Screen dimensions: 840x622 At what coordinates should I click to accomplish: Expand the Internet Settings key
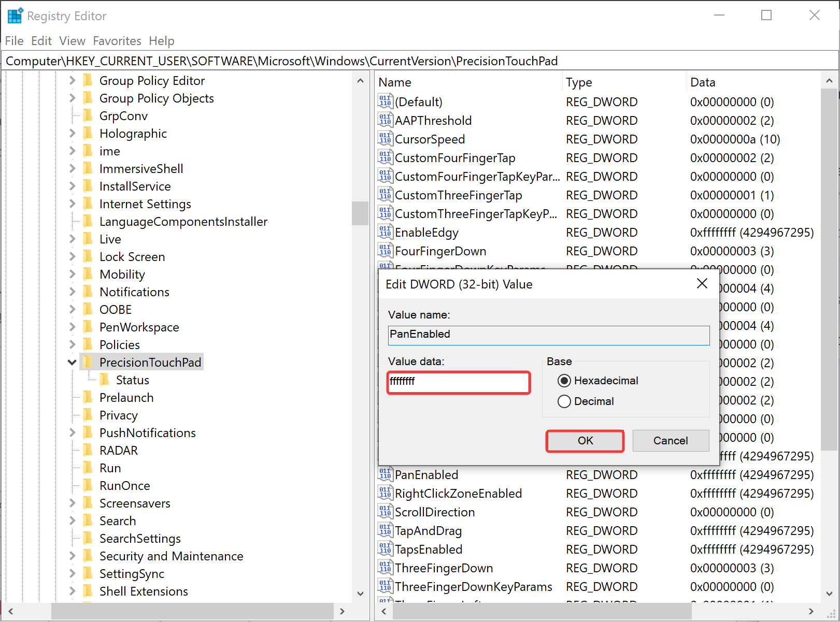[72, 204]
